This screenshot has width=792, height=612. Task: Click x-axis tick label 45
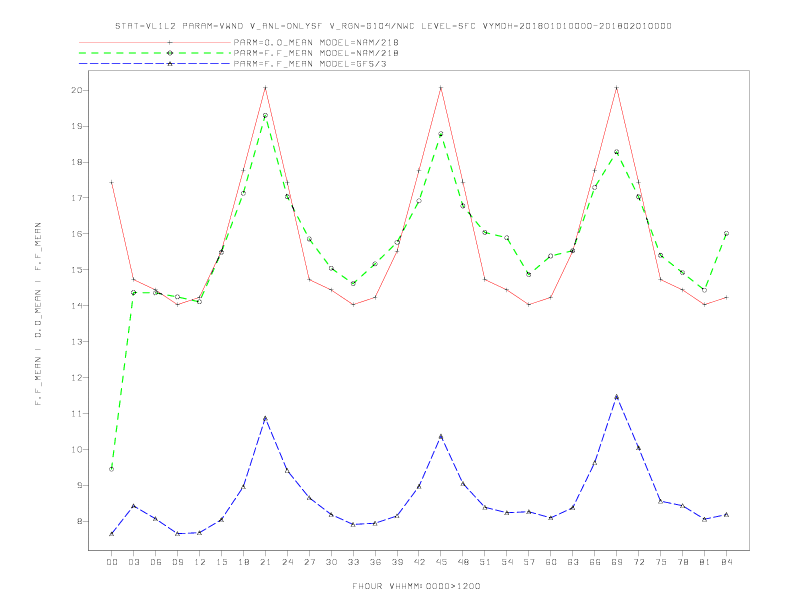[x=441, y=562]
